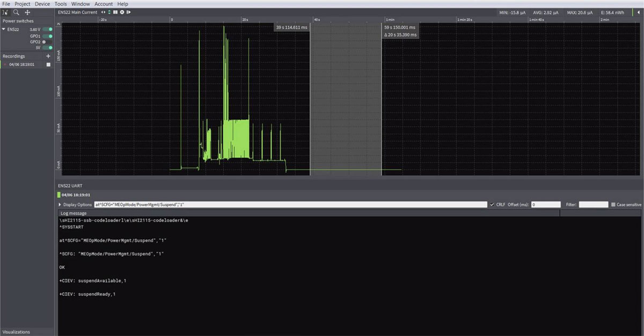Click the horizontal fit arrows icon
Screen dimensions: 644x336
click(x=104, y=12)
